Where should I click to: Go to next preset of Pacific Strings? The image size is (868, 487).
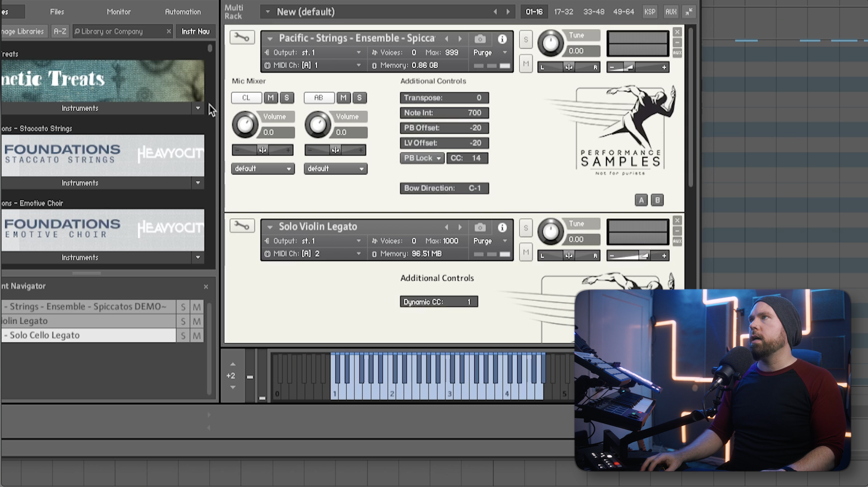click(460, 39)
